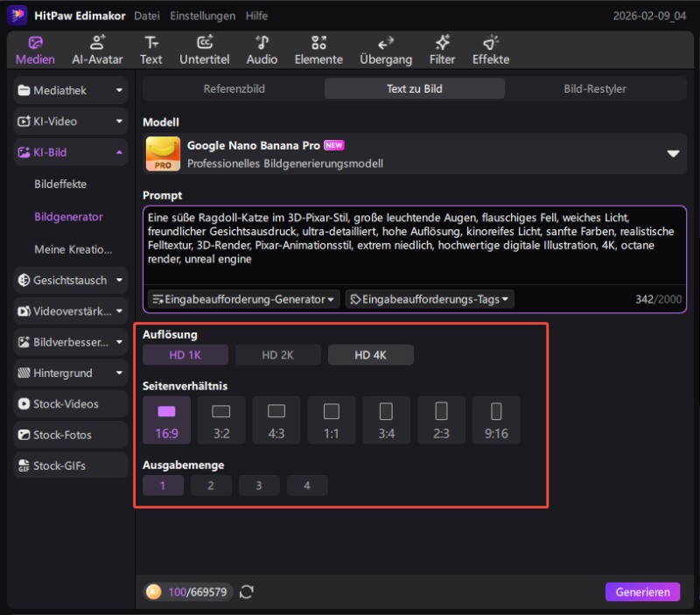Click inside the Prompt text field

coord(414,245)
